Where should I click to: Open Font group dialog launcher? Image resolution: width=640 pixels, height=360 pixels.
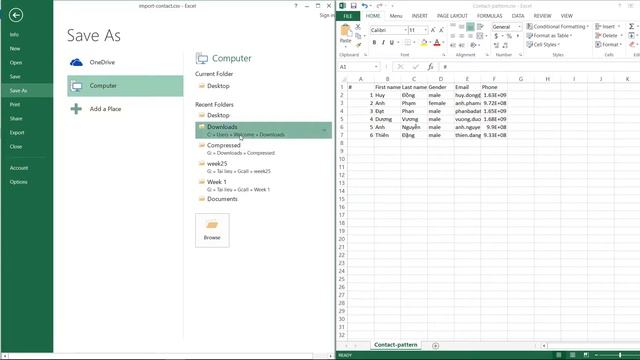pos(444,55)
